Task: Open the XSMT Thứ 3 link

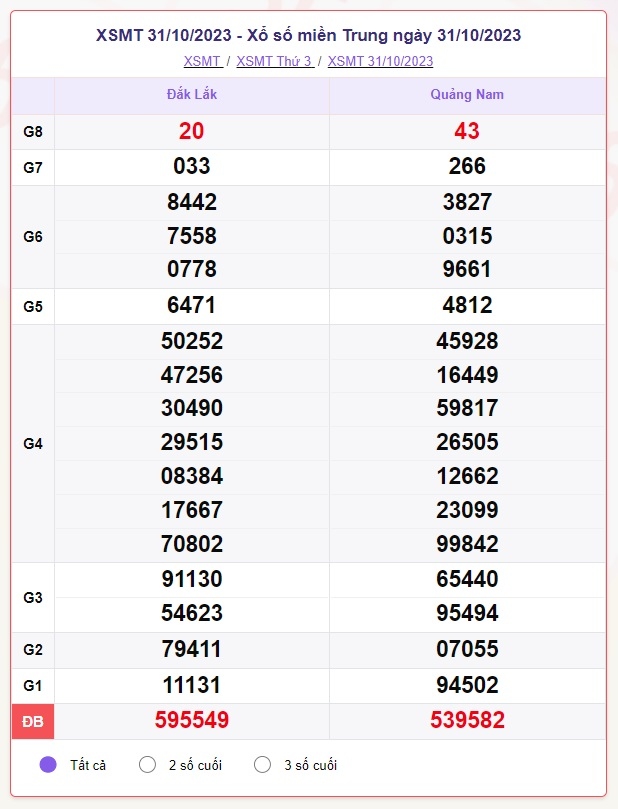Action: (275, 61)
